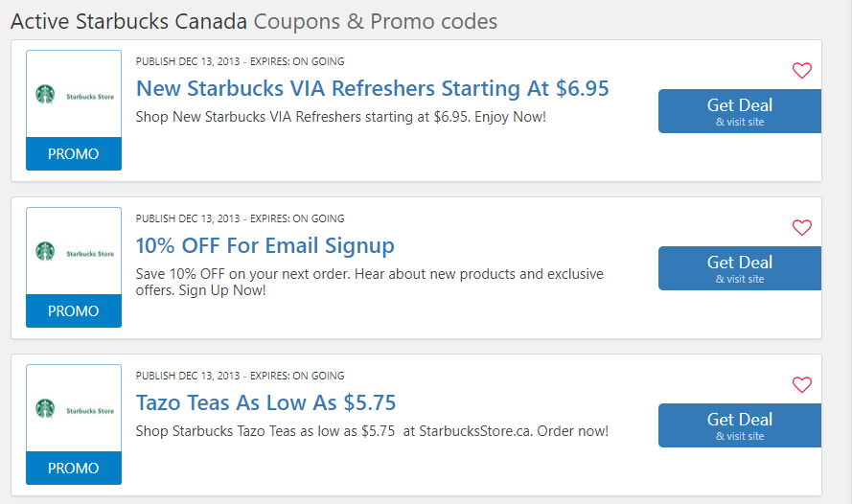Open Tazo Teas As Low As $5.75 link
852x504 pixels.
pos(265,403)
